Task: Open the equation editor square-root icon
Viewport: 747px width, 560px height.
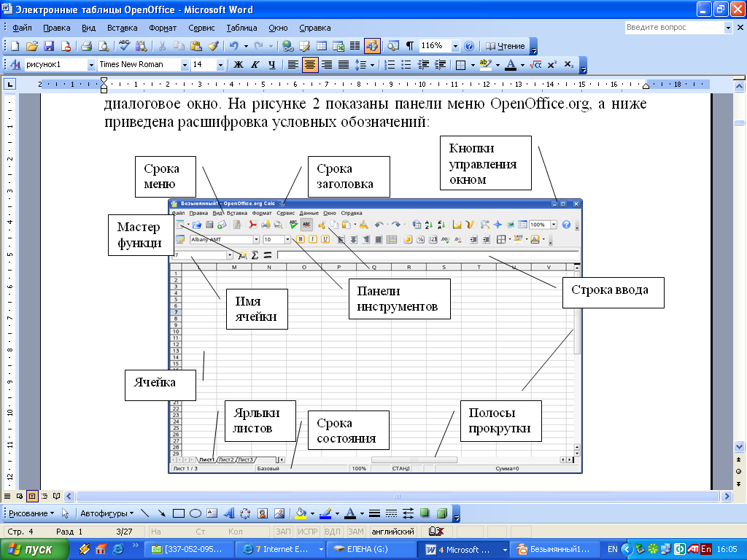Action: point(535,64)
